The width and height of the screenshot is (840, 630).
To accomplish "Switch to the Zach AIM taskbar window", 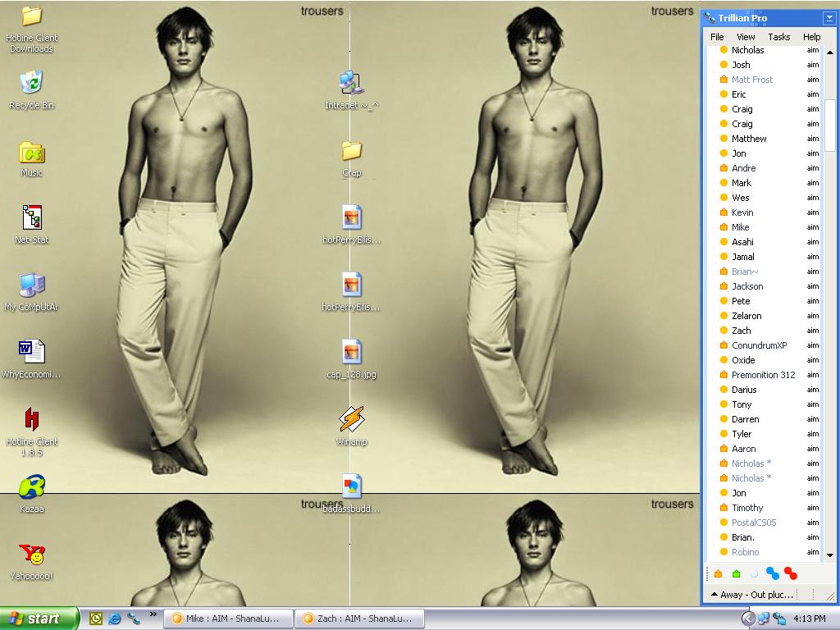I will tap(360, 619).
